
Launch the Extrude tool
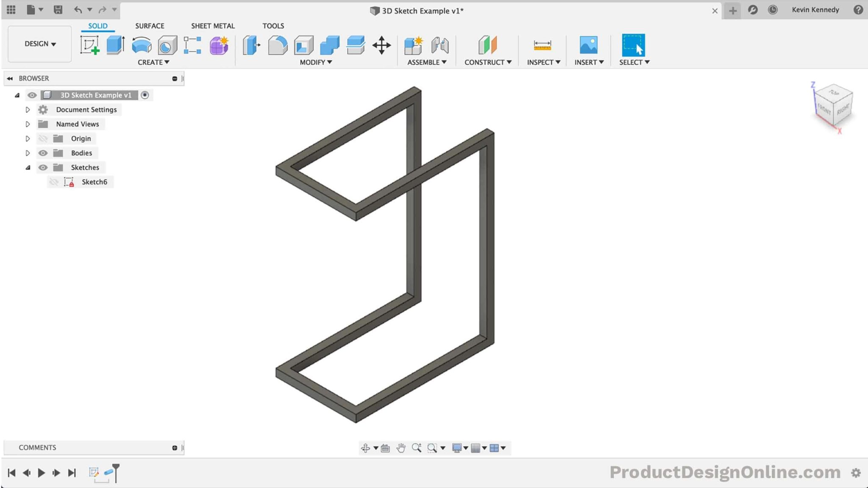(x=115, y=44)
